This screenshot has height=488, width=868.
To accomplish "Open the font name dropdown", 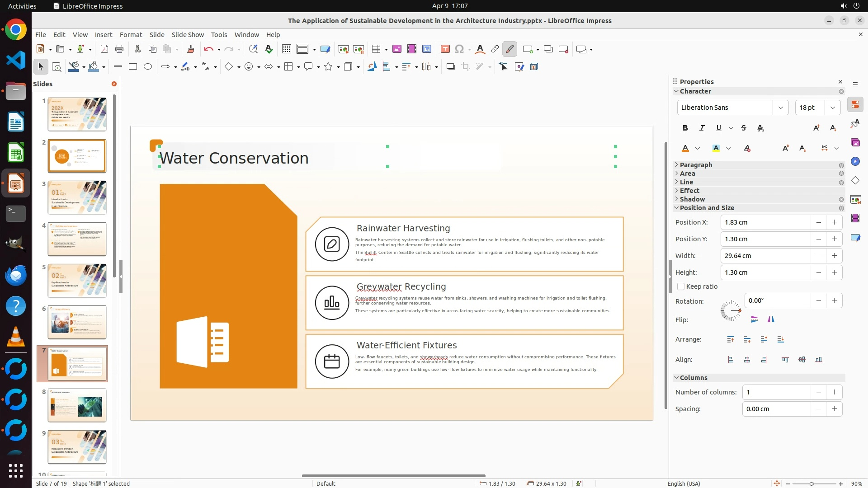I will tap(780, 108).
